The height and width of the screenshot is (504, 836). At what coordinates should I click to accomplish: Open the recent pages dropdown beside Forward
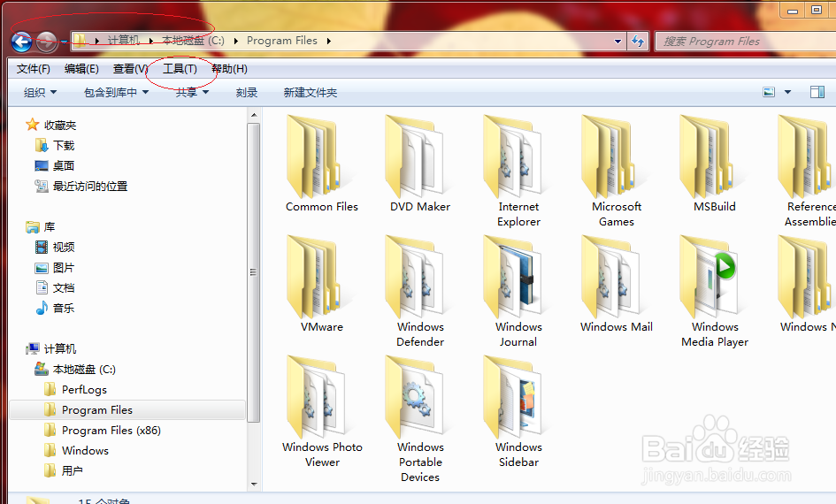tap(64, 42)
